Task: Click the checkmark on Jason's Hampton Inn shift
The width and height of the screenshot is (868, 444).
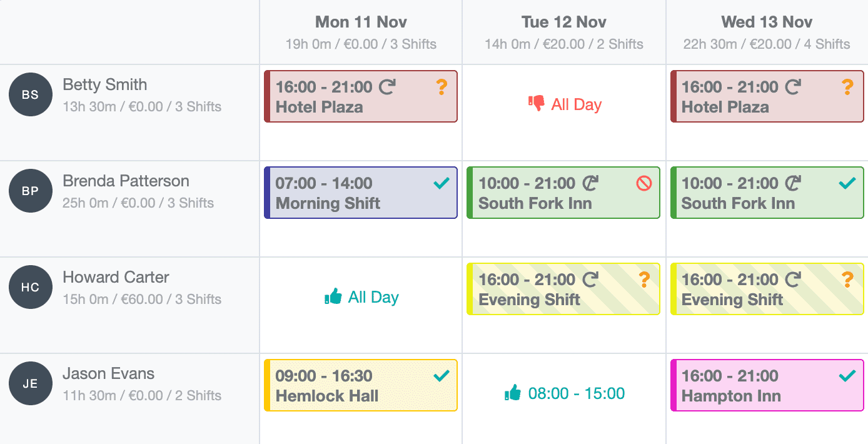Action: (x=847, y=376)
